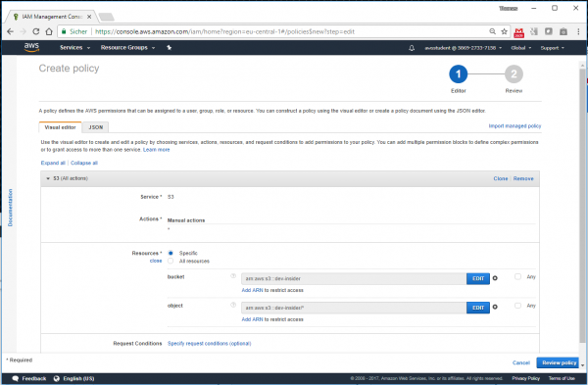Go to browser home page icon
Viewport: 588px width, 385px height.
(x=49, y=31)
